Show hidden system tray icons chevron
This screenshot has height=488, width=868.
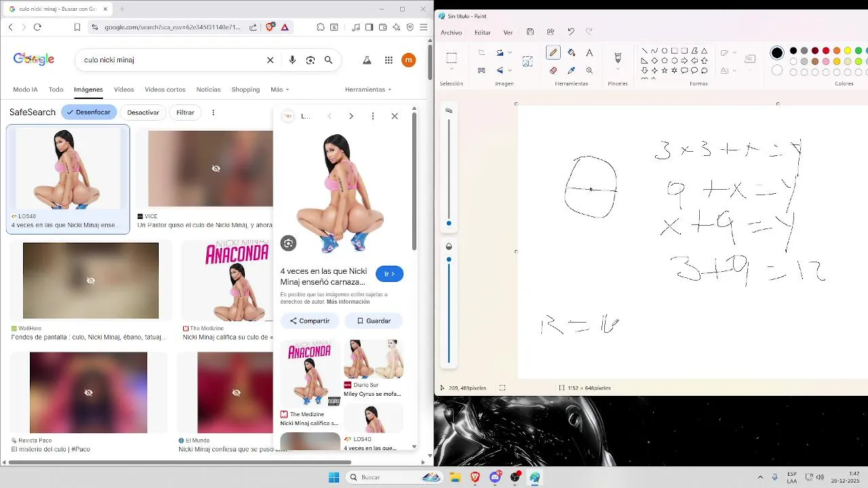click(x=760, y=477)
